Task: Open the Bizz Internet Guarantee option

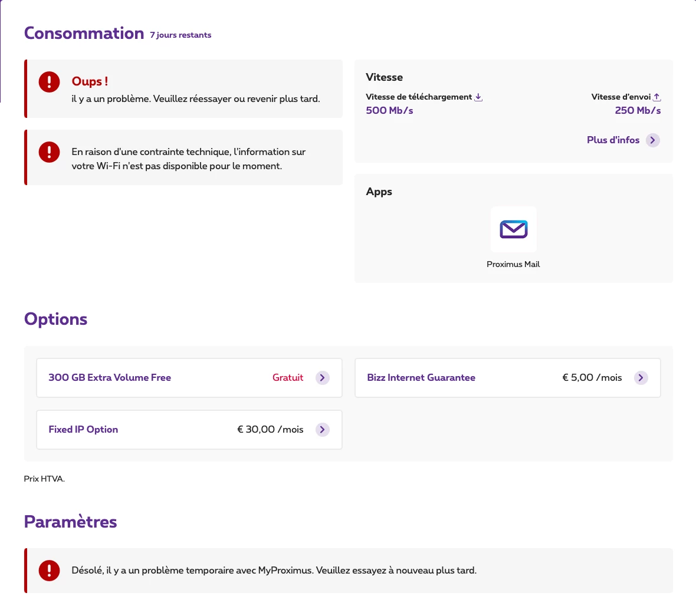Action: [421, 378]
